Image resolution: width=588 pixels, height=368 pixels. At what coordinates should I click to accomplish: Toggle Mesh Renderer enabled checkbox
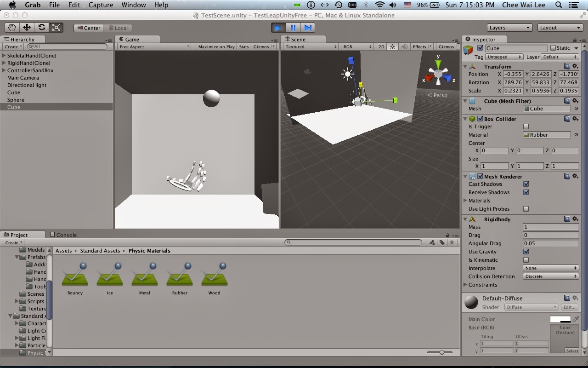click(x=480, y=176)
